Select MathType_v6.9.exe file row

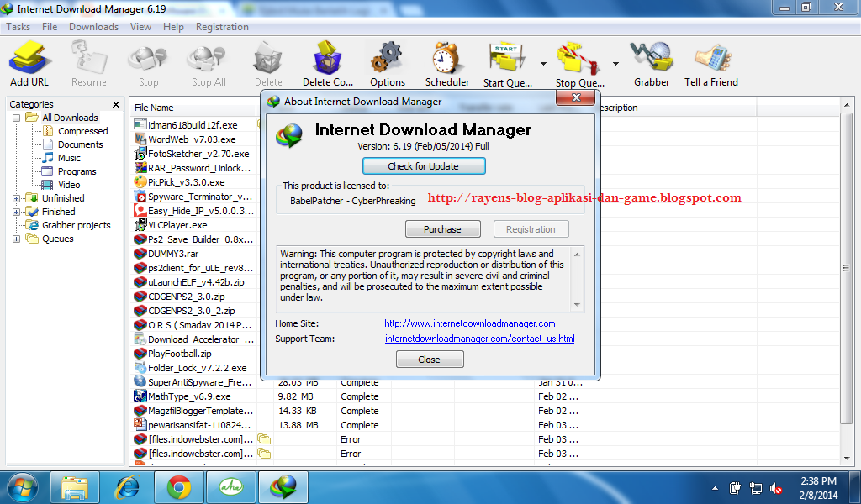(x=189, y=396)
